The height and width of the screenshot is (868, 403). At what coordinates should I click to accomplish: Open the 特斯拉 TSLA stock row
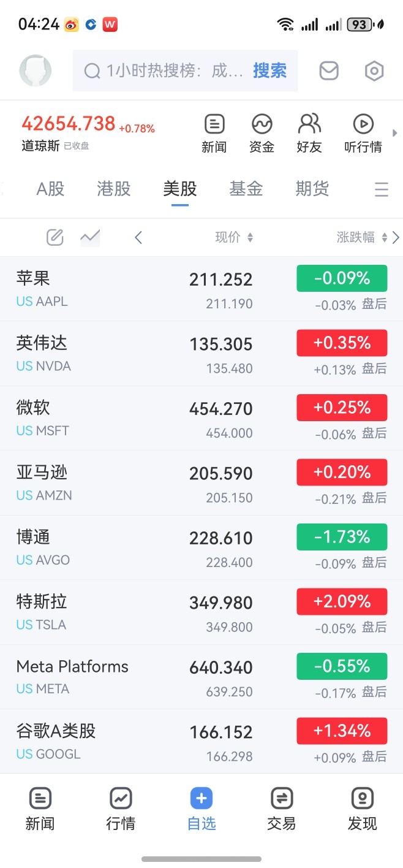coord(201,612)
